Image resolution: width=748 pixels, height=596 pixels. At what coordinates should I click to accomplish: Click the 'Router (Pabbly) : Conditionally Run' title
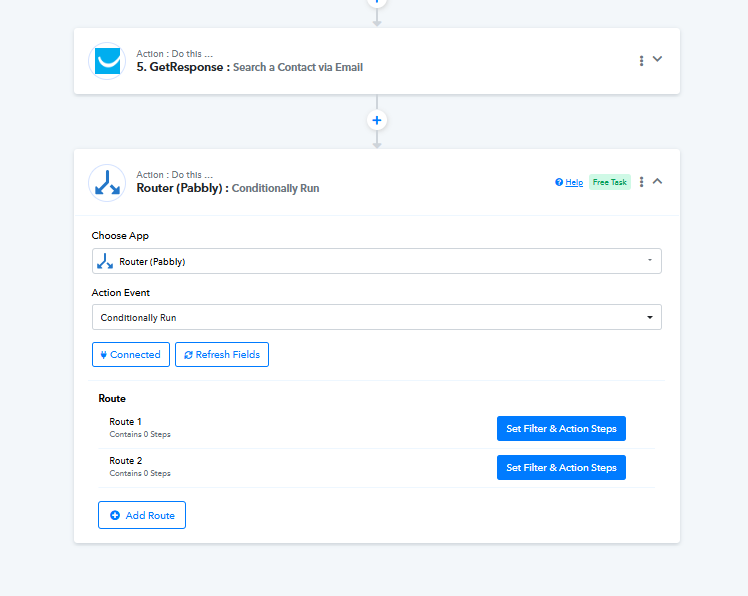click(x=228, y=187)
